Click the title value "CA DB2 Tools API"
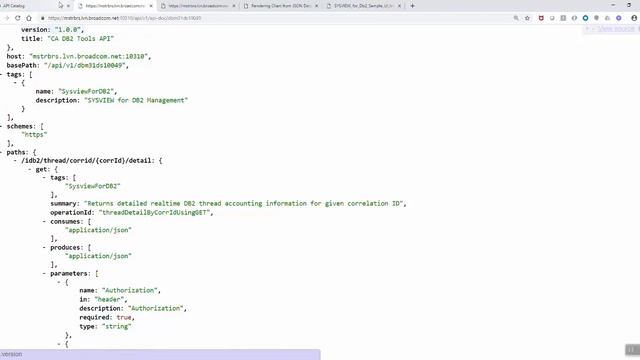Image resolution: width=640 pixels, height=360 pixels. click(x=81, y=38)
